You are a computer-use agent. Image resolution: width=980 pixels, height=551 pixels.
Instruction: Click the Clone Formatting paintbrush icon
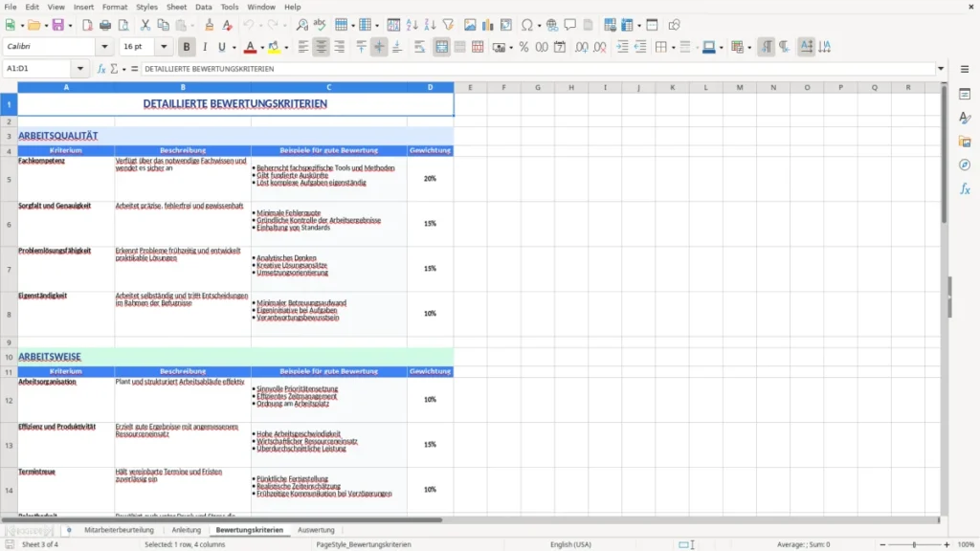[x=209, y=25]
